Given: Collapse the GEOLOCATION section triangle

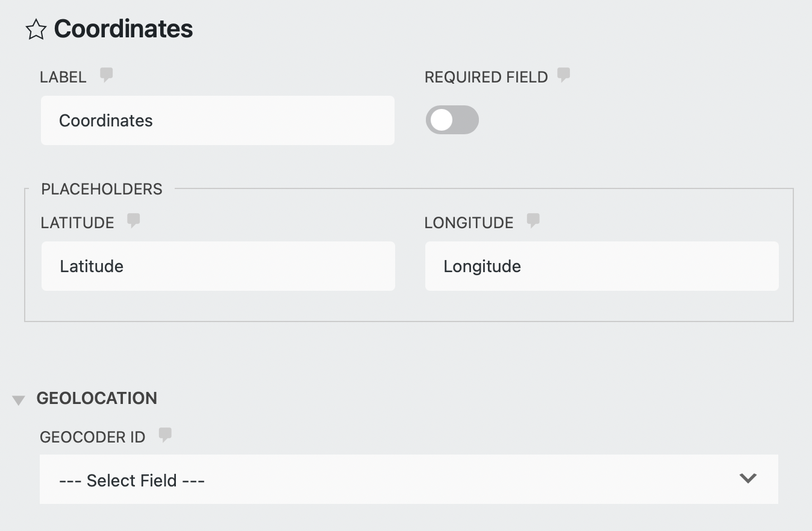Looking at the screenshot, I should coord(19,398).
